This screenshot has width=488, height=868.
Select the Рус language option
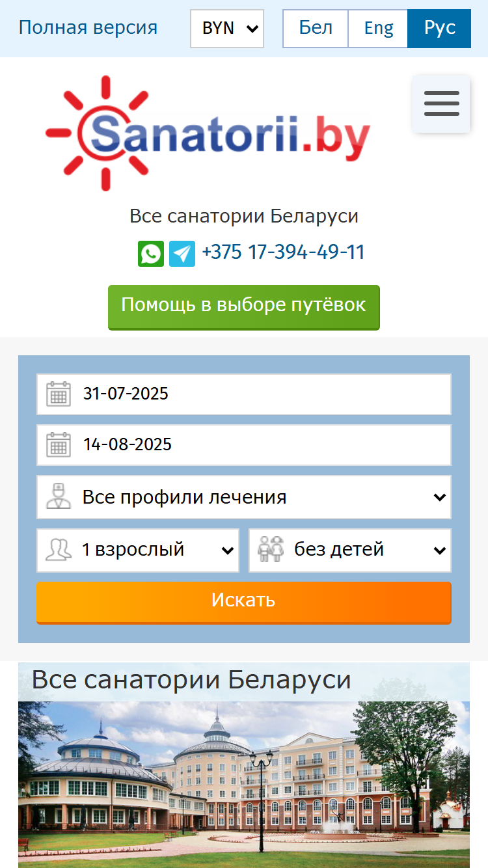pos(439,29)
